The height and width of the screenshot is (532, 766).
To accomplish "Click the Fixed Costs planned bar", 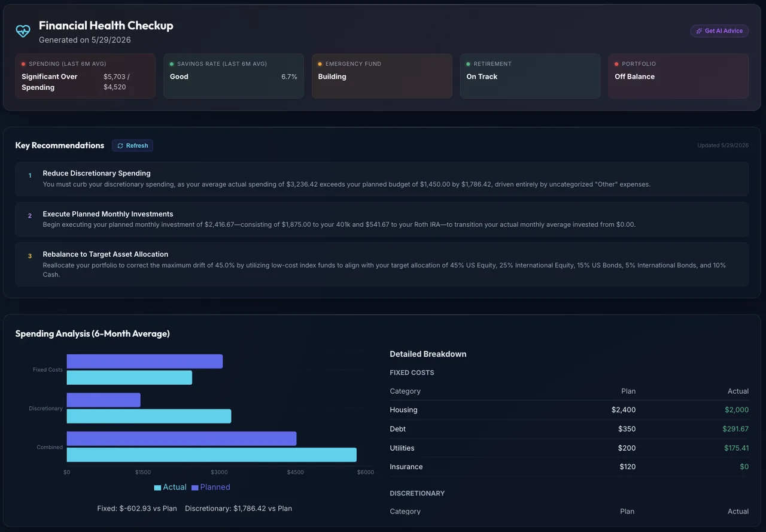I will tap(145, 361).
